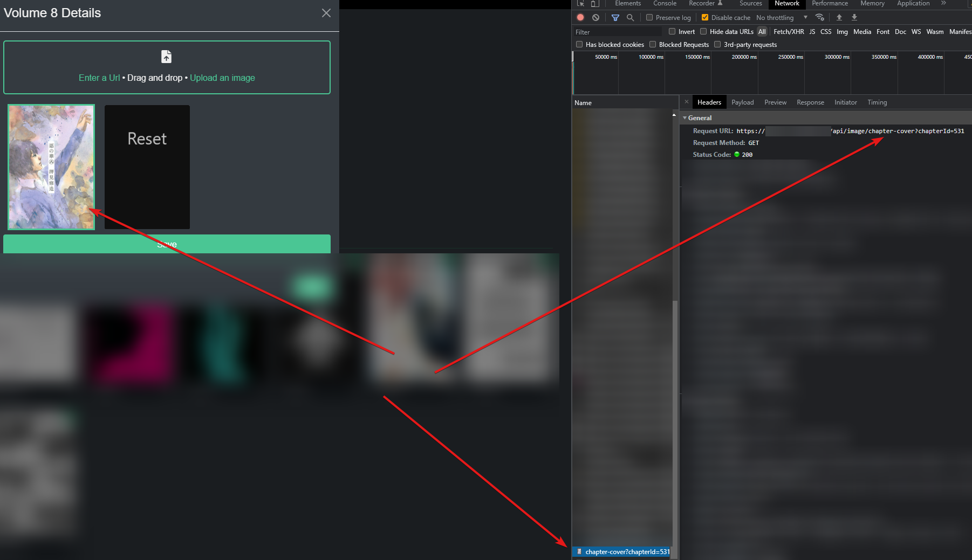Check the Blocked Requests checkbox

(653, 44)
